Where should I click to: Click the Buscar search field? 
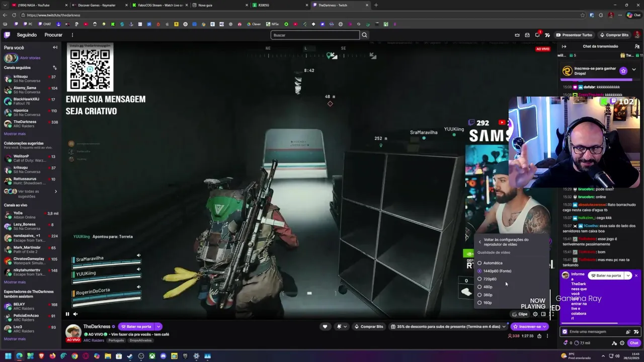(x=315, y=35)
